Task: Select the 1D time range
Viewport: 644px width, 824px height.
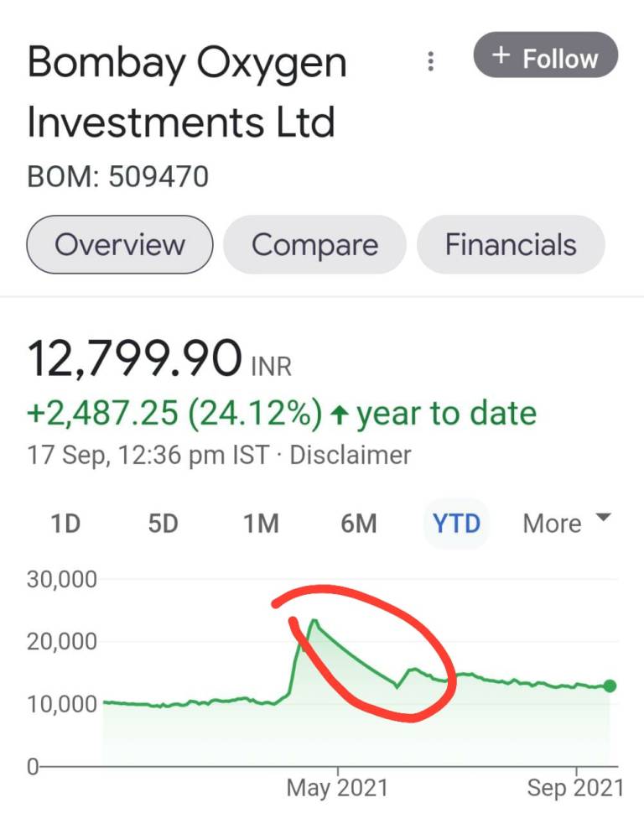Action: point(65,524)
